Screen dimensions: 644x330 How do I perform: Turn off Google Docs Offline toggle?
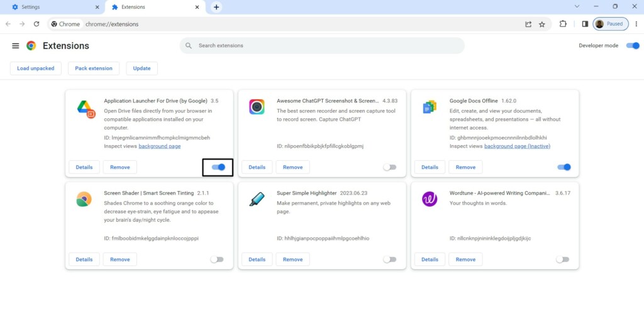563,167
